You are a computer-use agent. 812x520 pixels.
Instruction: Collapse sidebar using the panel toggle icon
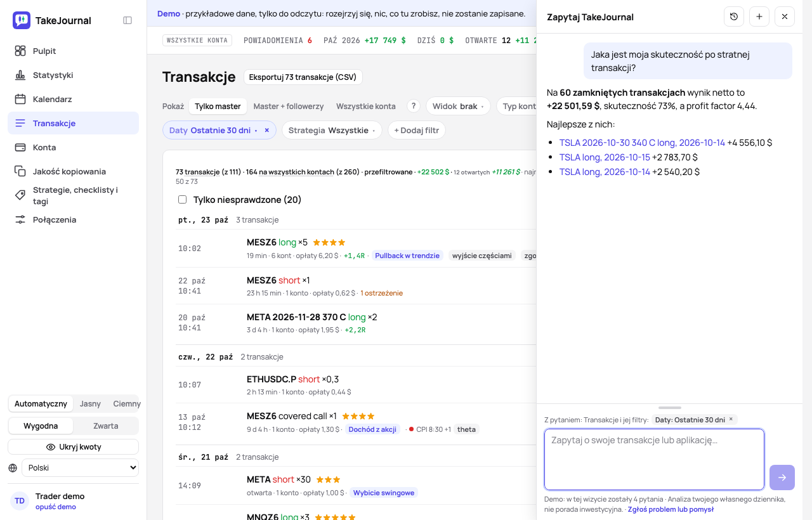coord(128,20)
